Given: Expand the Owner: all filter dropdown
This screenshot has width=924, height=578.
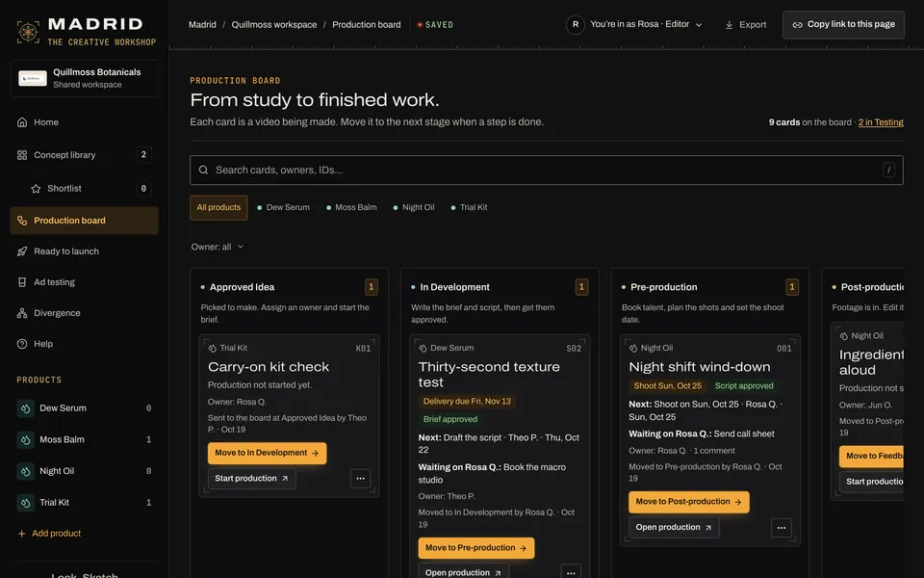Looking at the screenshot, I should (x=217, y=248).
